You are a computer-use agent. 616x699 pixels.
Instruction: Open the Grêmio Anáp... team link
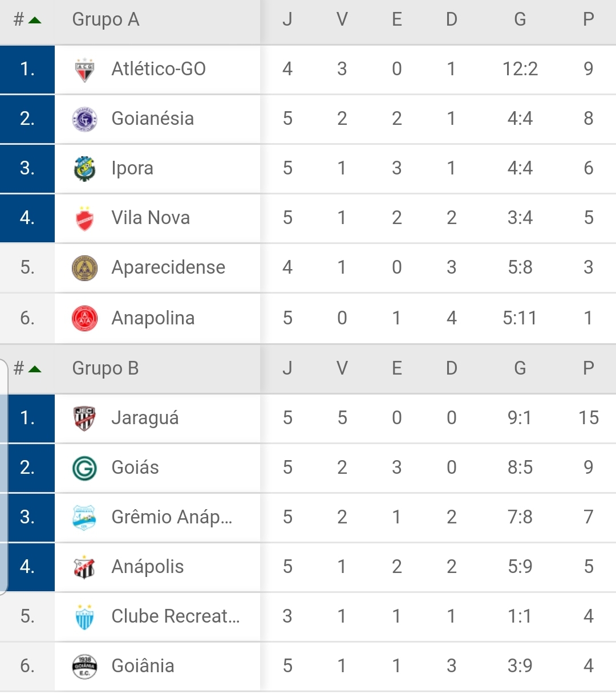[172, 517]
